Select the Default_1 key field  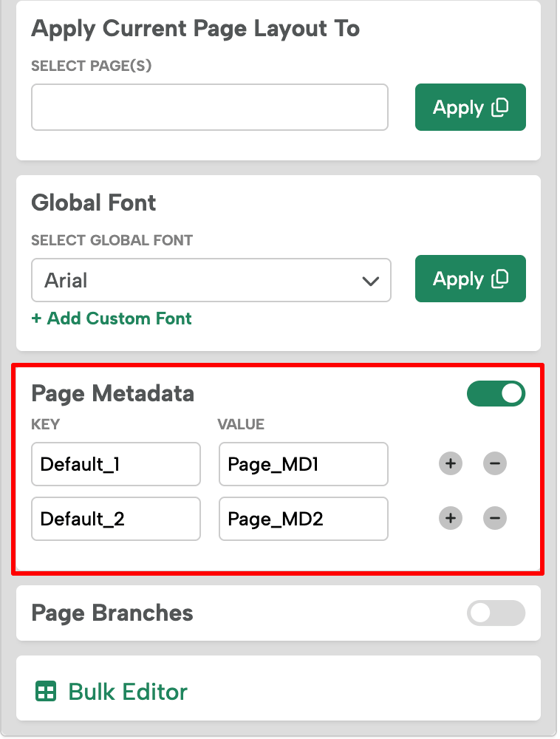coord(115,464)
